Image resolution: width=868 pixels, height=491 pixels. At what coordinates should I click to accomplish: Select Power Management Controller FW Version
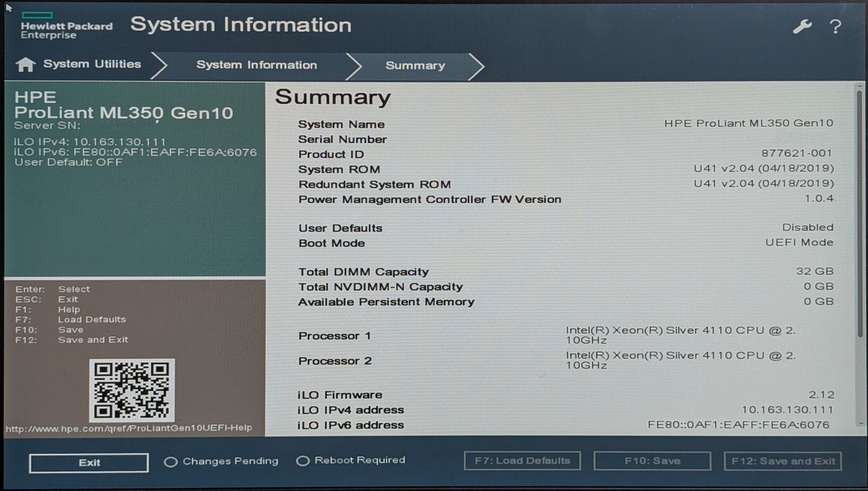430,199
